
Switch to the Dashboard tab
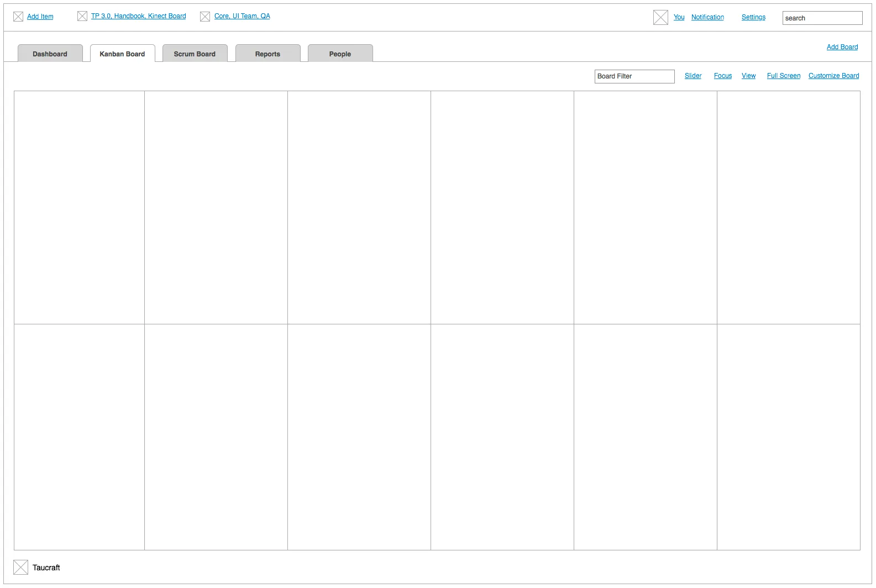point(50,54)
